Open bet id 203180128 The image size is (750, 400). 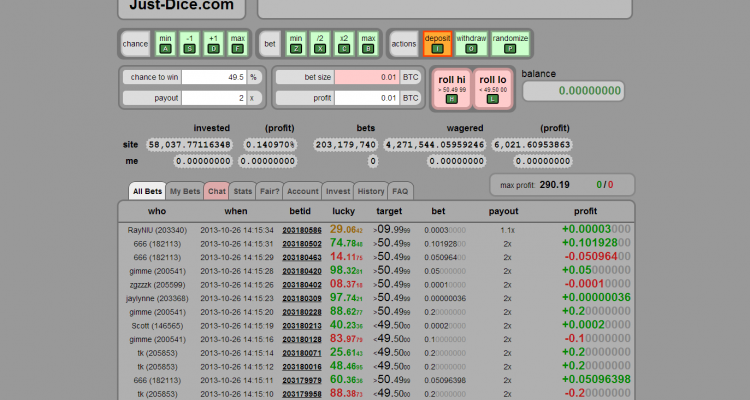pyautogui.click(x=302, y=339)
